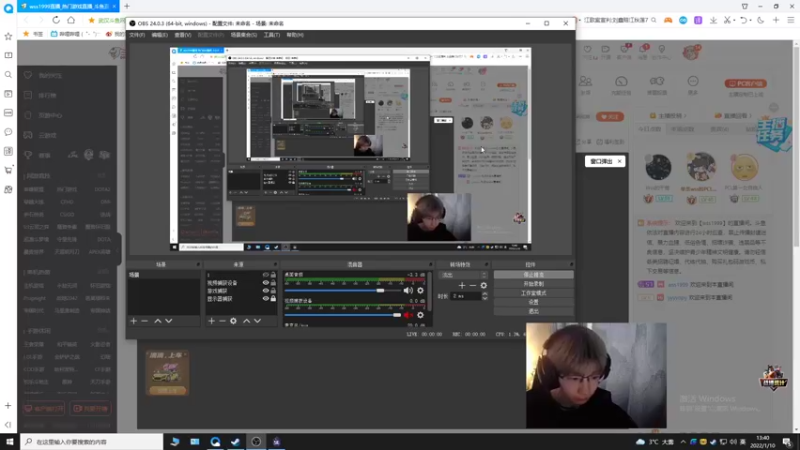Screen dimensions: 800x450
Task: Select the scene entry in Scenes list
Action: [163, 275]
